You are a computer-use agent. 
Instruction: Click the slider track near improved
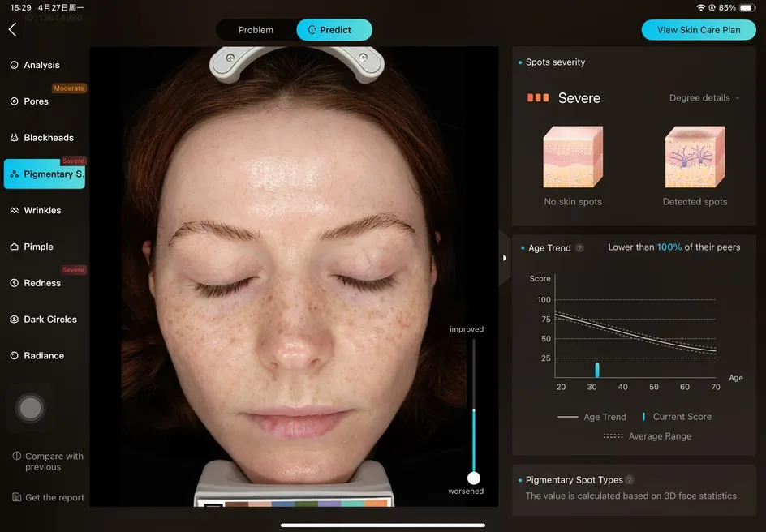coord(473,346)
